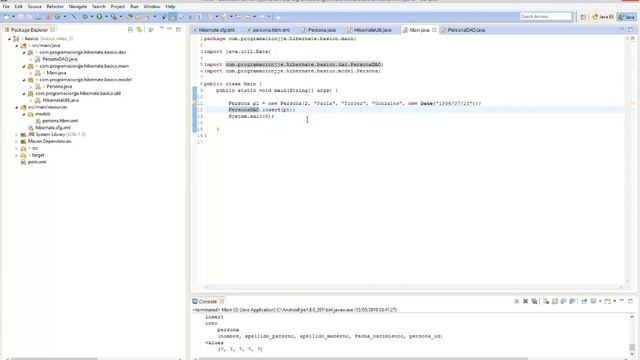The width and height of the screenshot is (640, 360).
Task: Maximize the Console panel
Action: coord(630,301)
